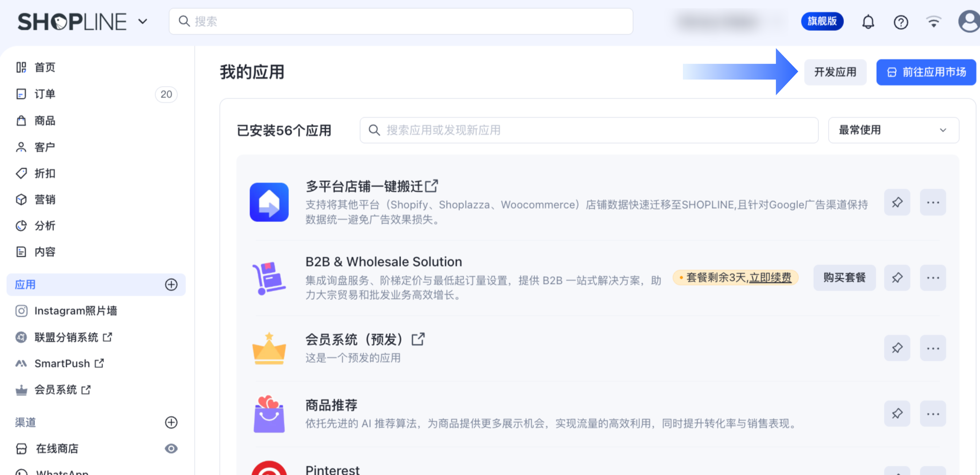This screenshot has height=475, width=980.
Task: Go to 订单 in the sidebar
Action: point(45,94)
